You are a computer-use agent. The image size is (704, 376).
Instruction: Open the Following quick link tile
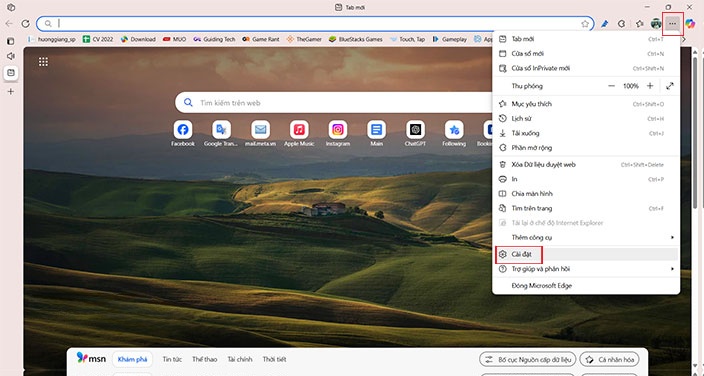454,133
